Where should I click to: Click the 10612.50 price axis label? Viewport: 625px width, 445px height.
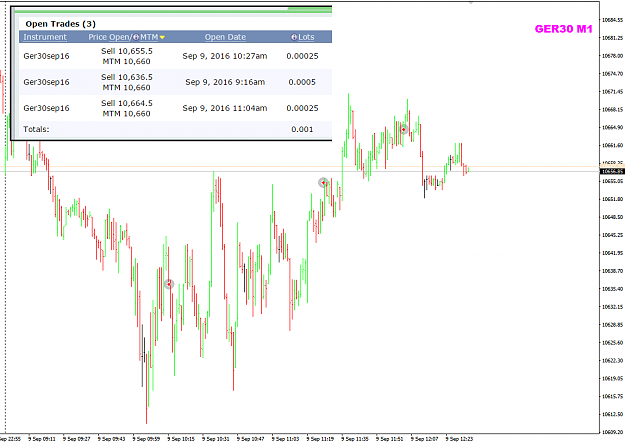pos(613,414)
